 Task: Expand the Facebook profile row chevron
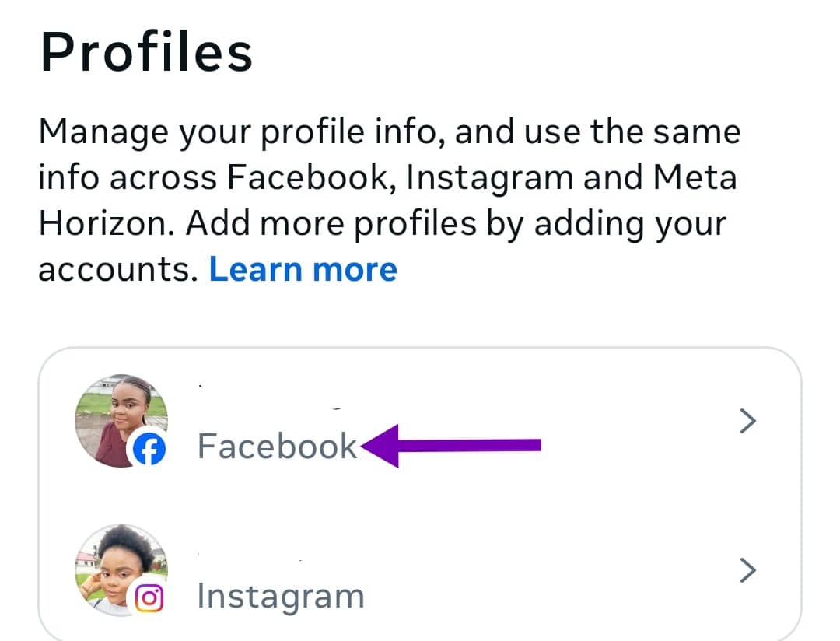[747, 421]
